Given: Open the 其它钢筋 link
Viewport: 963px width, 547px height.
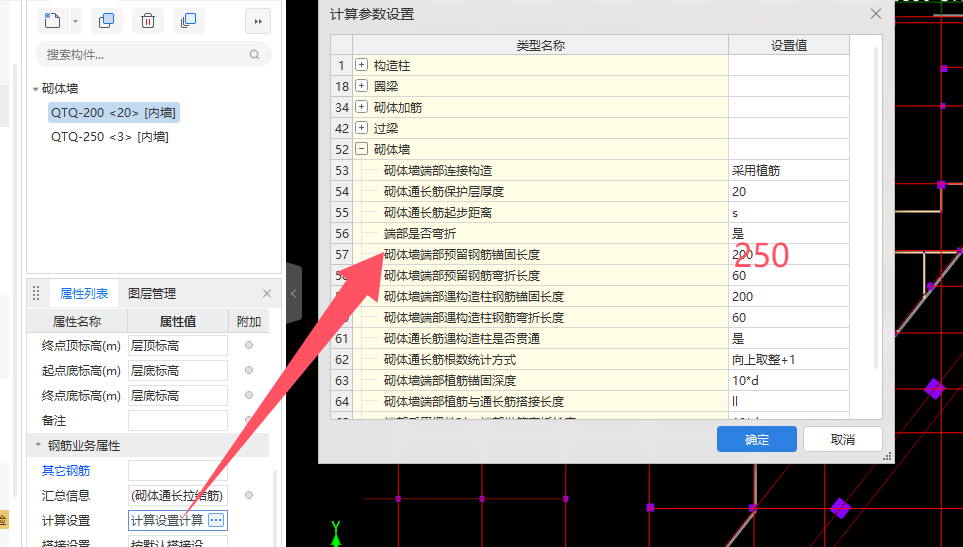Looking at the screenshot, I should tap(66, 471).
